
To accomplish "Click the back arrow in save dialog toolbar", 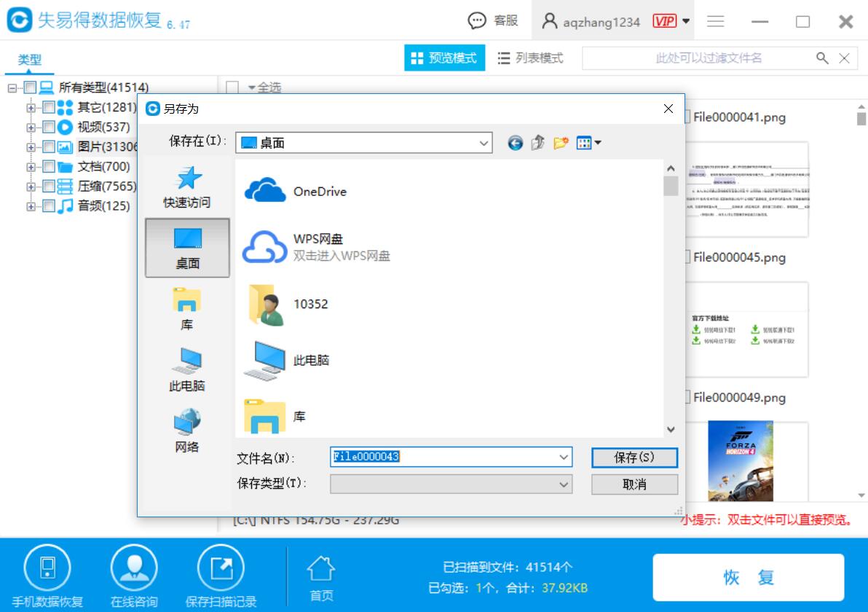I will point(515,144).
